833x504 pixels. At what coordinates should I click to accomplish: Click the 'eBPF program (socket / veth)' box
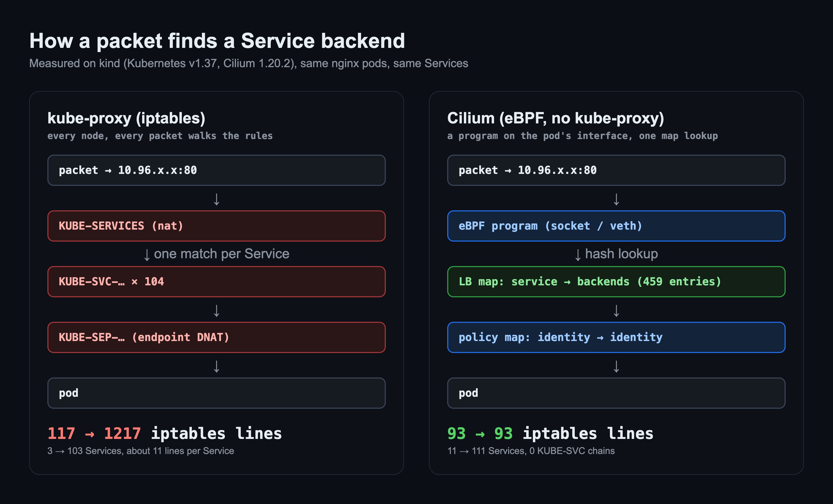point(616,226)
